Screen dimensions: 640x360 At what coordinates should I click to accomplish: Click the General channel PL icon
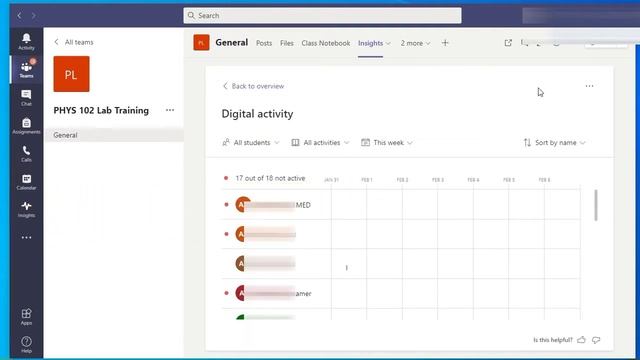[201, 42]
